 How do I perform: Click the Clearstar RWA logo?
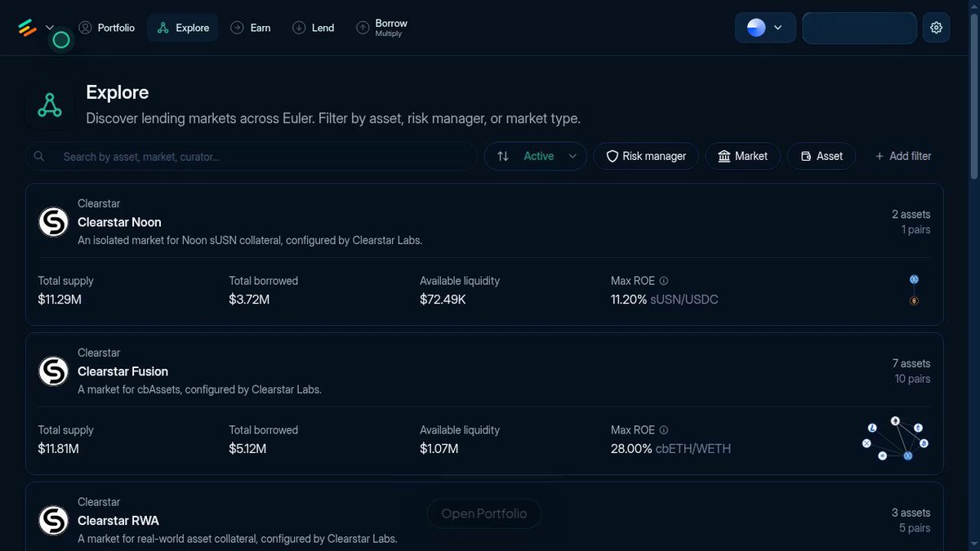pos(53,521)
